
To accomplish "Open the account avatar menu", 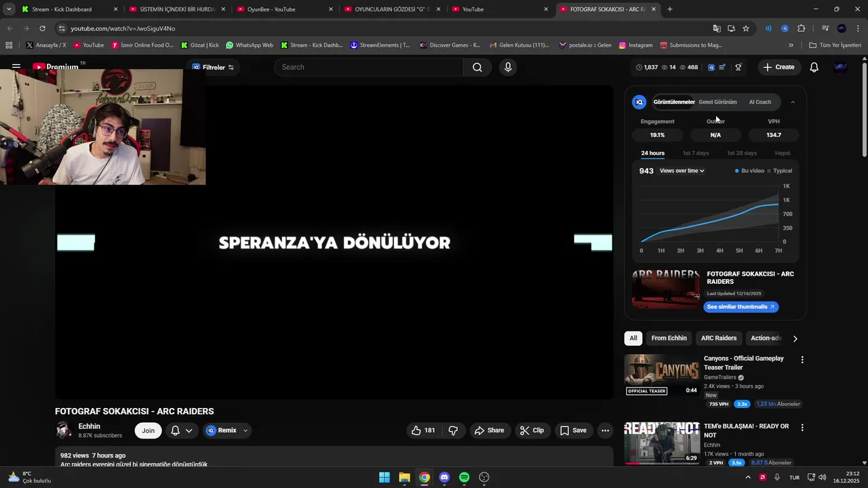I will [x=840, y=67].
